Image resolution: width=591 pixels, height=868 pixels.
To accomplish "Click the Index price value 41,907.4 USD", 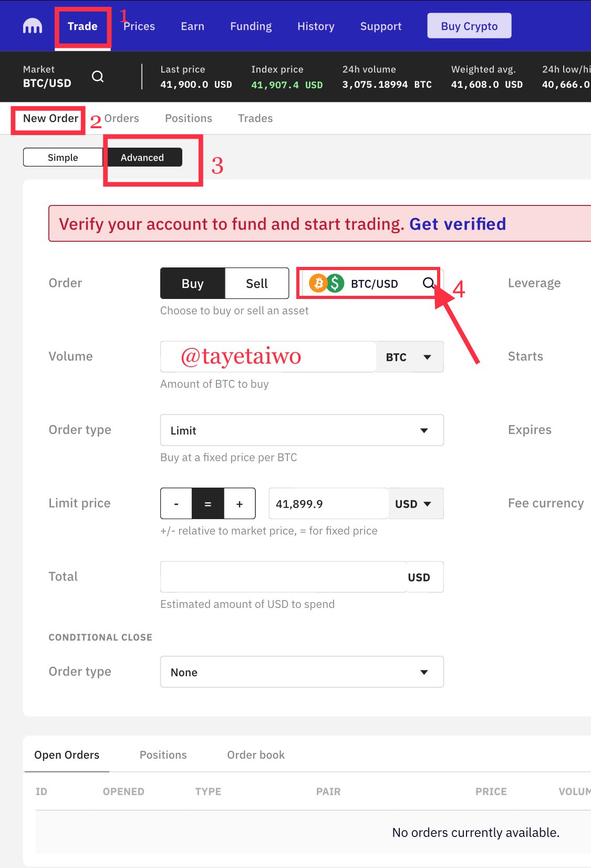I will click(287, 85).
